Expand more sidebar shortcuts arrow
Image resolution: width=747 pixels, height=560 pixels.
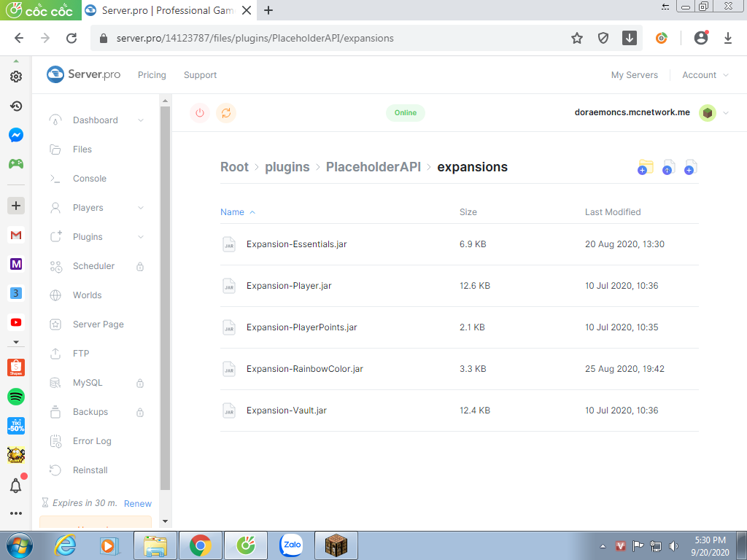[x=16, y=342]
